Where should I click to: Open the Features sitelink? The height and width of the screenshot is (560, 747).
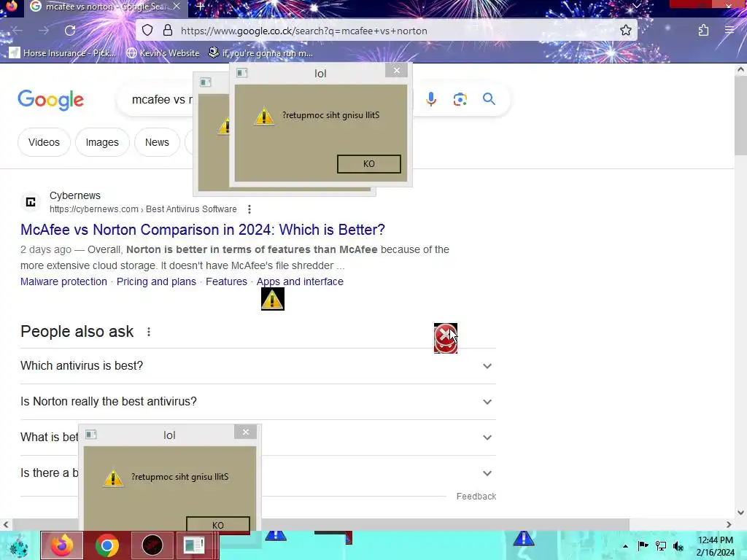[x=226, y=281]
